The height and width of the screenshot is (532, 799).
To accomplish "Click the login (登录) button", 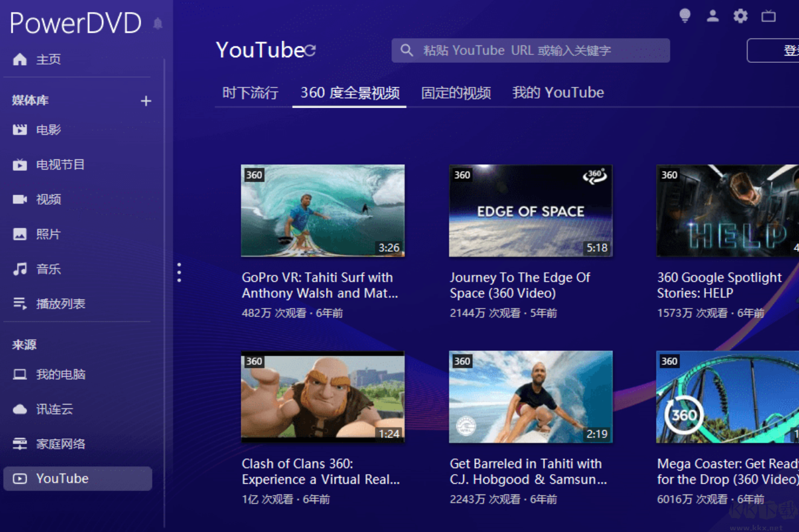I will 773,51.
